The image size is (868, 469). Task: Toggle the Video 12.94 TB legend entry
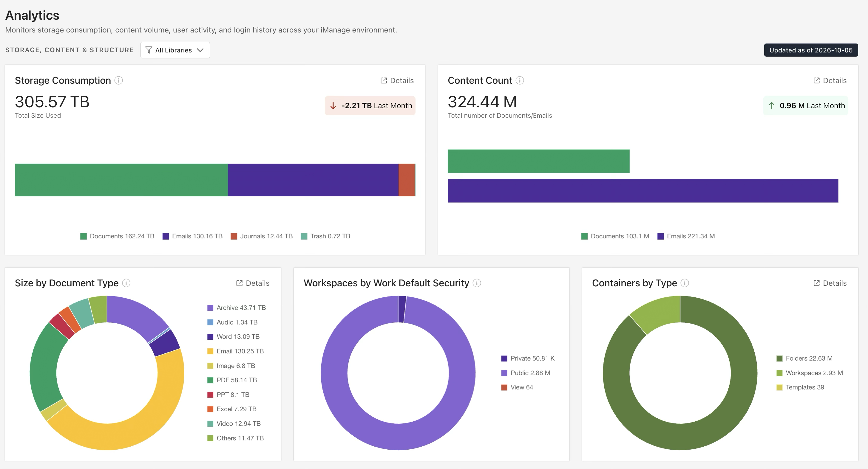(x=234, y=423)
